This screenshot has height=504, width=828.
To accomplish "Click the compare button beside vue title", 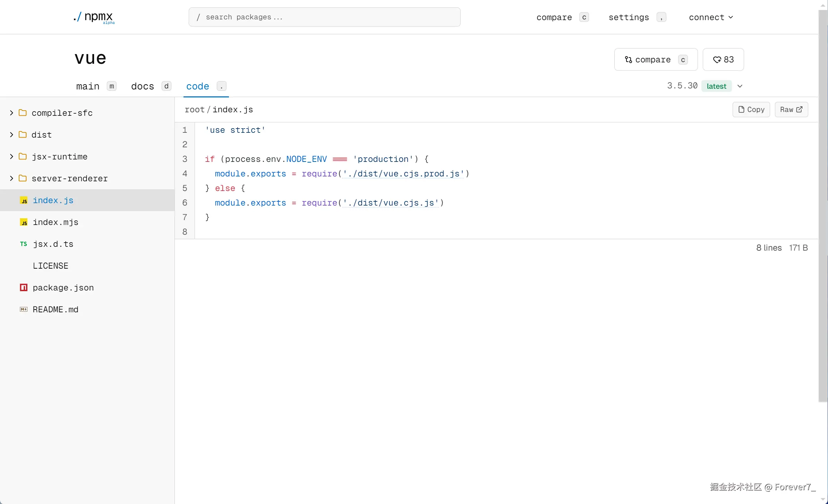I will pos(655,60).
